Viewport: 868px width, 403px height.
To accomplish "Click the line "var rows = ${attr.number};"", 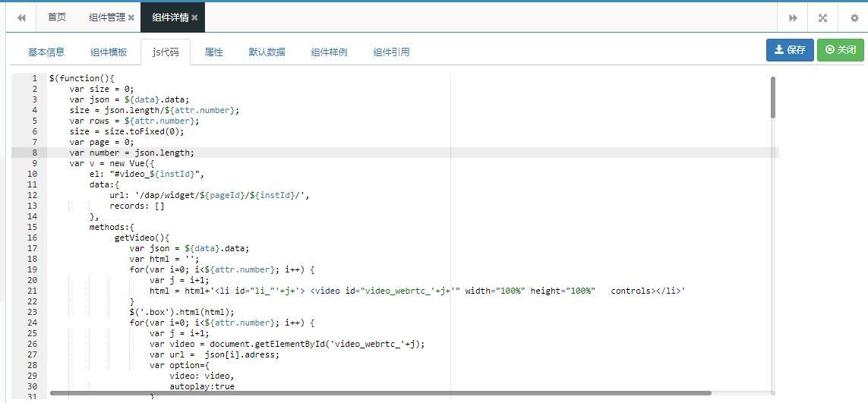I will pos(134,121).
